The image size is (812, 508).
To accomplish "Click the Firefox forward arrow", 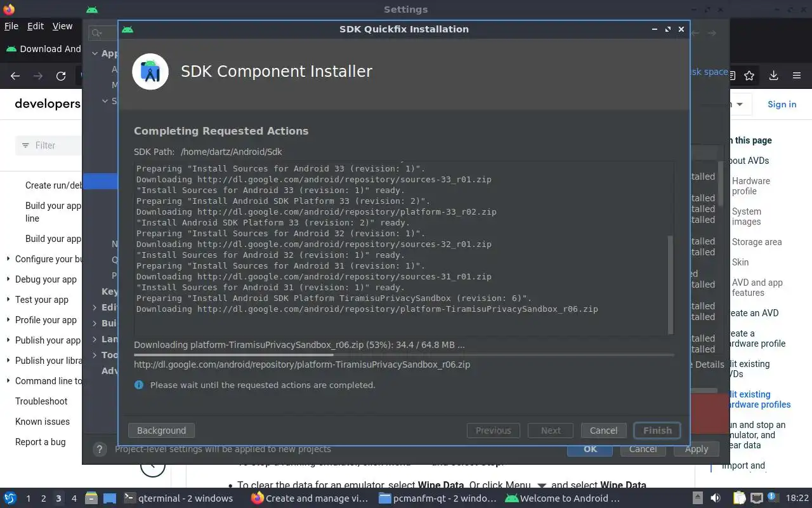I will tap(38, 76).
